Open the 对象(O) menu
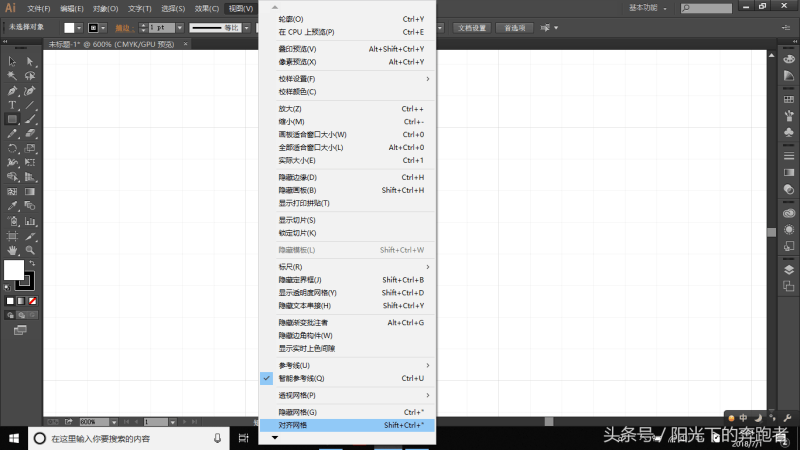 pyautogui.click(x=106, y=9)
